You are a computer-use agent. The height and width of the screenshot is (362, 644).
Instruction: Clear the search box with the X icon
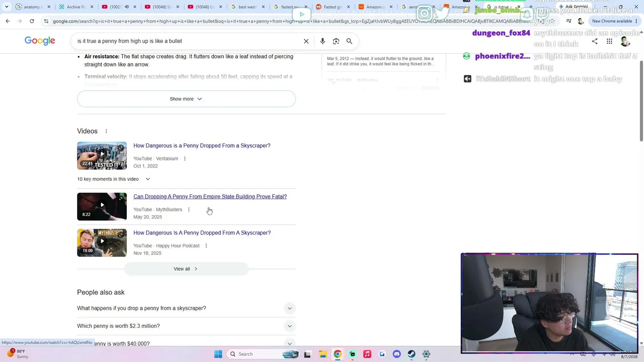coord(306,41)
